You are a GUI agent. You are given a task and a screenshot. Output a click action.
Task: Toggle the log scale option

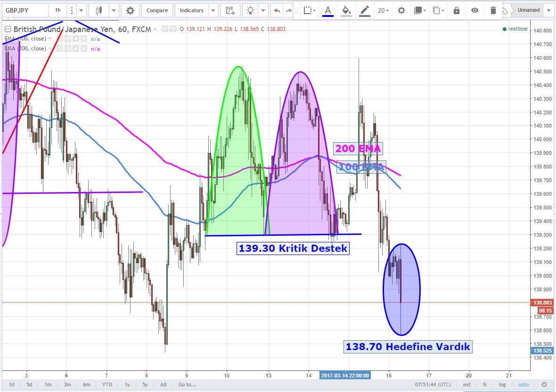pos(502,384)
